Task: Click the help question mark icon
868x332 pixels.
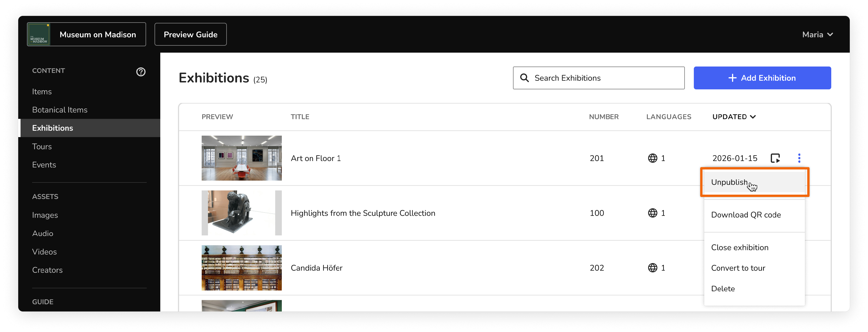Action: coord(141,72)
